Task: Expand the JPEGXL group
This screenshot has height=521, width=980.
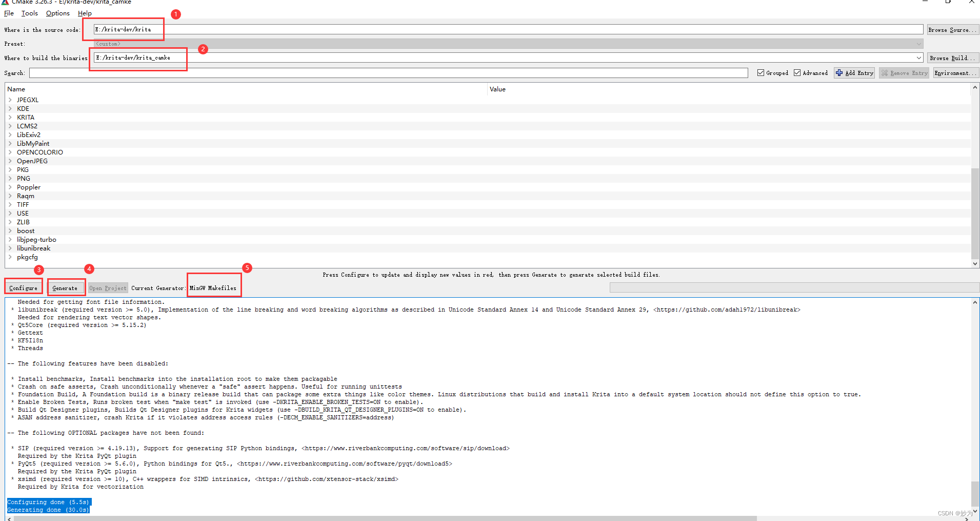Action: point(10,100)
